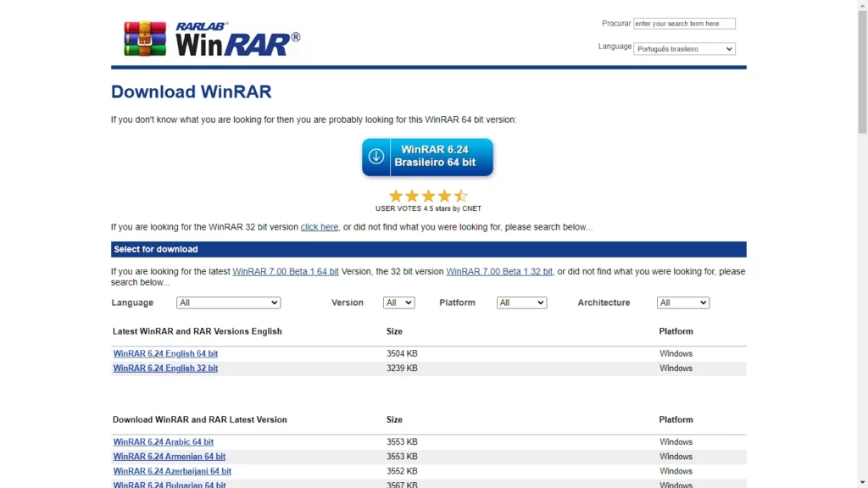
Task: Download WinRAR 6.24 Arabic 64 bit
Action: tap(164, 442)
